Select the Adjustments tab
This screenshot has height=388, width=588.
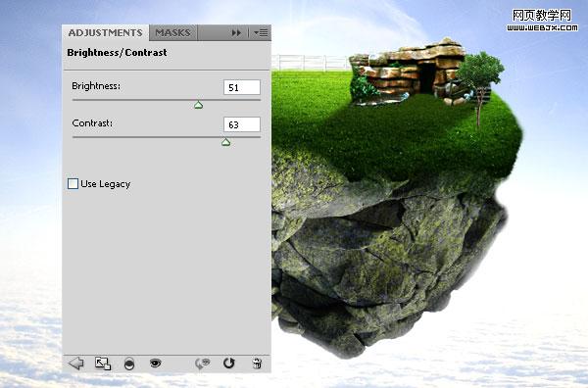(x=106, y=33)
